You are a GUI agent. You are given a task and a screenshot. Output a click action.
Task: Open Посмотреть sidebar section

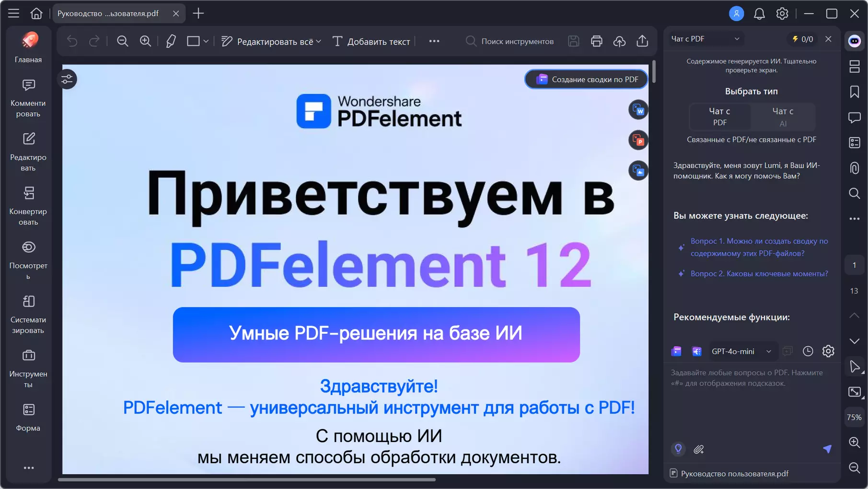(x=28, y=260)
